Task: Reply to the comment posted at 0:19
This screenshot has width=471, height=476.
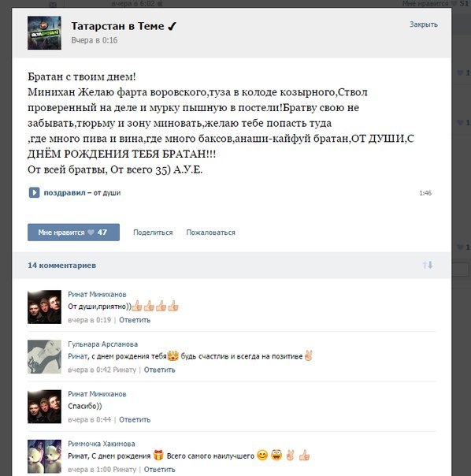Action: [x=135, y=320]
